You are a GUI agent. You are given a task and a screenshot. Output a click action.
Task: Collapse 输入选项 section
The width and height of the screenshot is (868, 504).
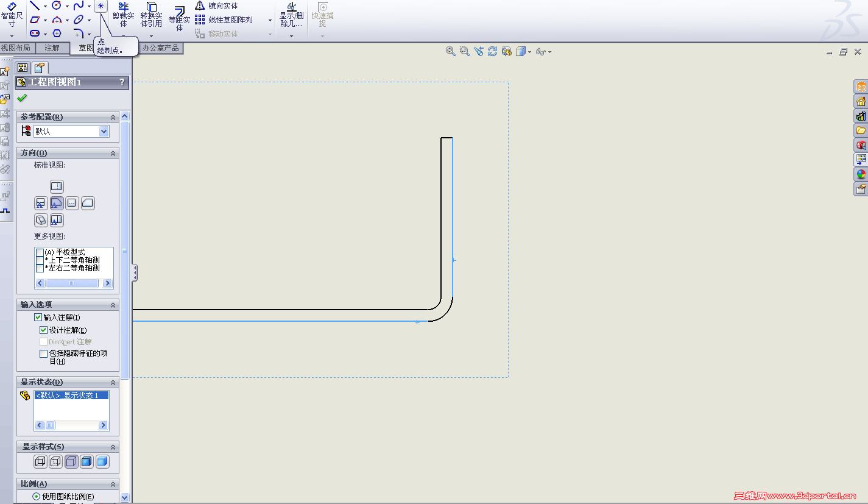click(113, 305)
